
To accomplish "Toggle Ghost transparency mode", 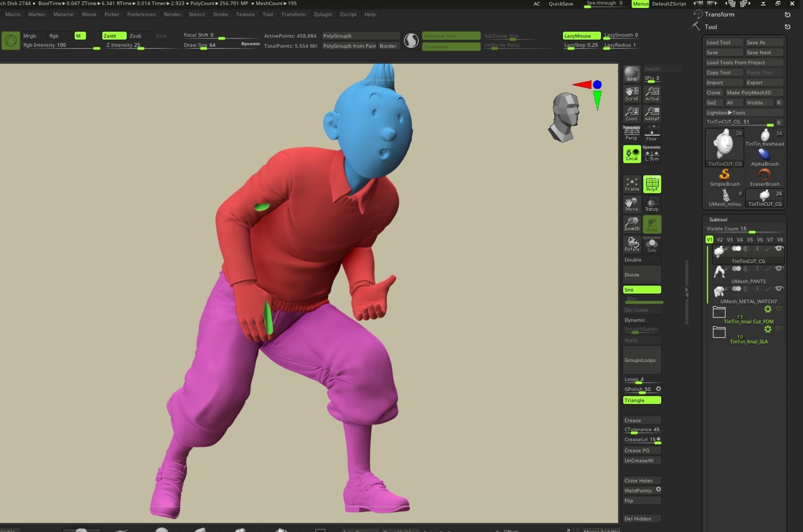I will pyautogui.click(x=652, y=224).
